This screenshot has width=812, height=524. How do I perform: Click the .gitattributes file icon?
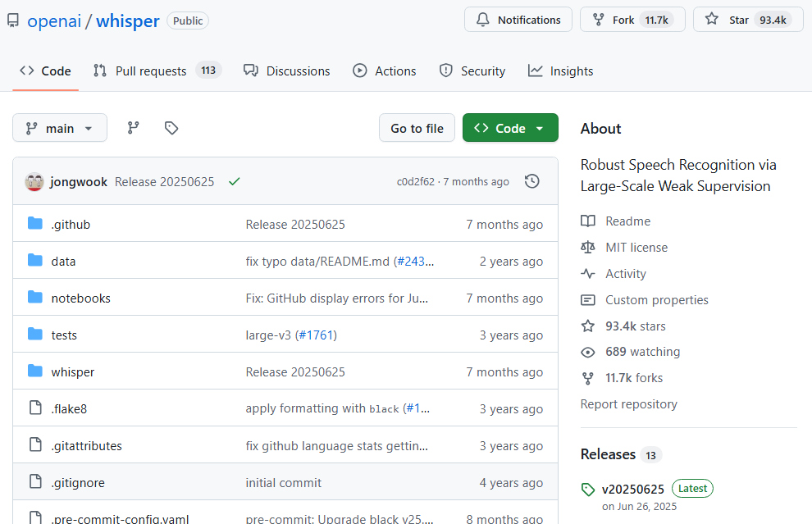[x=35, y=444]
